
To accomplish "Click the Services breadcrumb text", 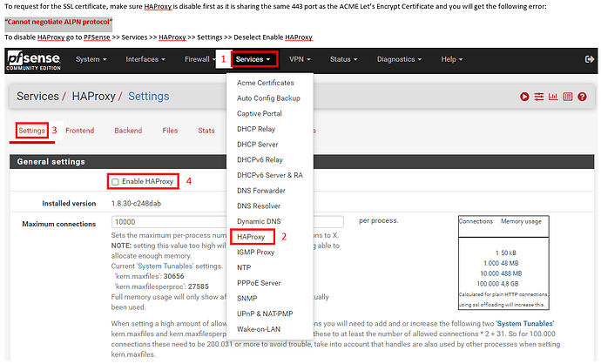I will pyautogui.click(x=37, y=96).
